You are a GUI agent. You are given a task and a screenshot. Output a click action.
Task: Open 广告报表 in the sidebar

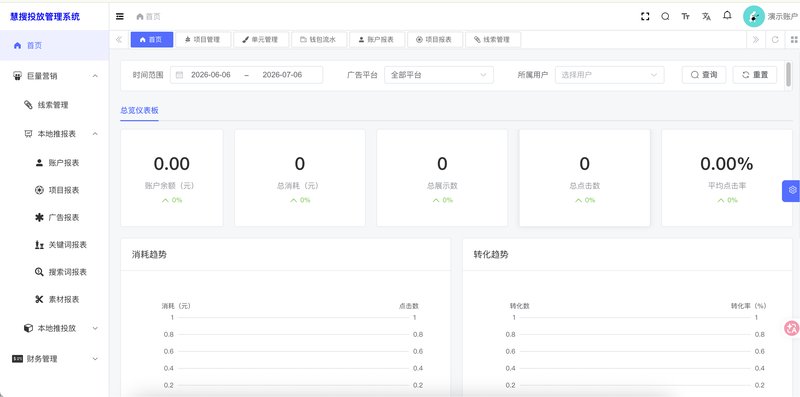click(54, 217)
